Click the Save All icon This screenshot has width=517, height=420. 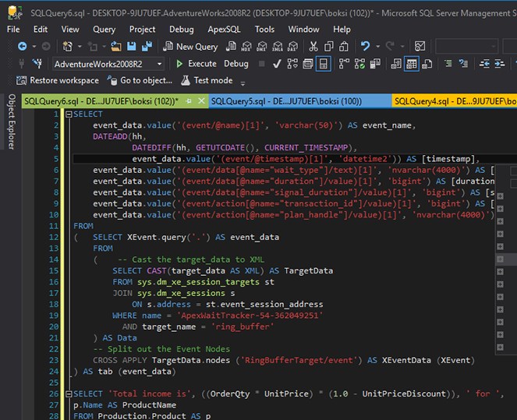tap(147, 47)
